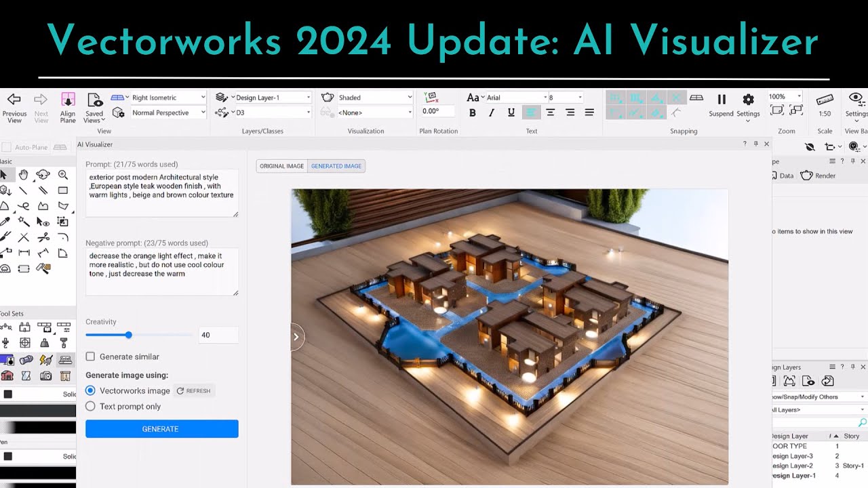
Task: Adjust the Creativity slider
Action: tap(128, 335)
